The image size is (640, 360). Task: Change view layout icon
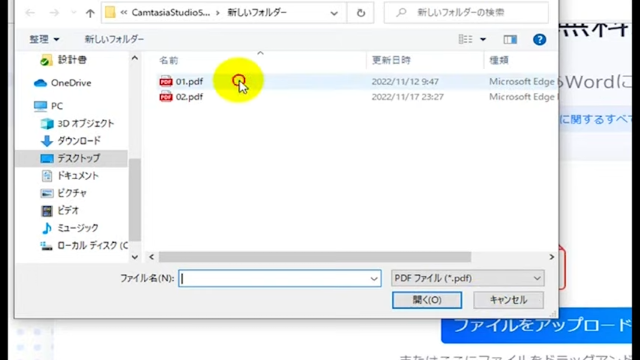[465, 39]
